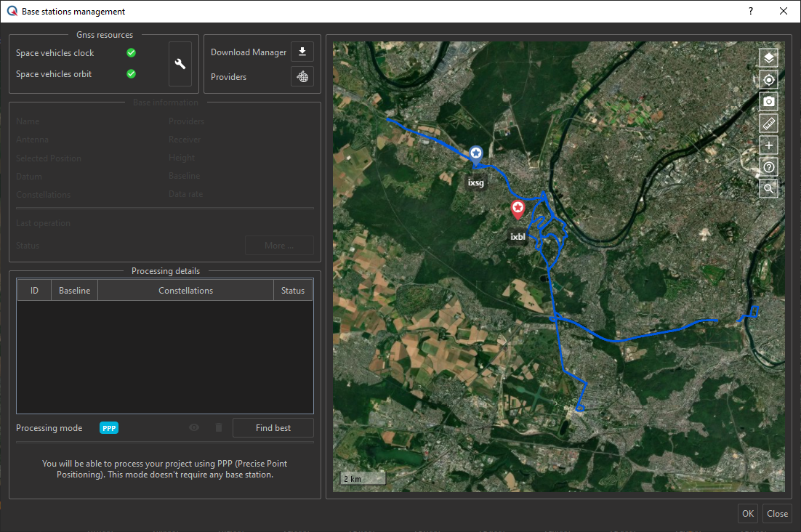Click the PPP processing mode badge
Image resolution: width=801 pixels, height=532 pixels.
pyautogui.click(x=109, y=428)
